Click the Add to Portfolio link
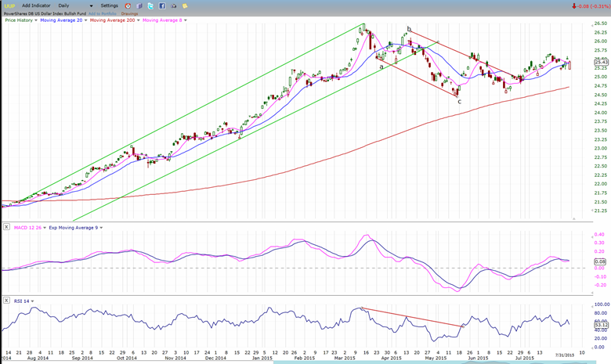Image resolution: width=611 pixels, height=364 pixels. [103, 13]
